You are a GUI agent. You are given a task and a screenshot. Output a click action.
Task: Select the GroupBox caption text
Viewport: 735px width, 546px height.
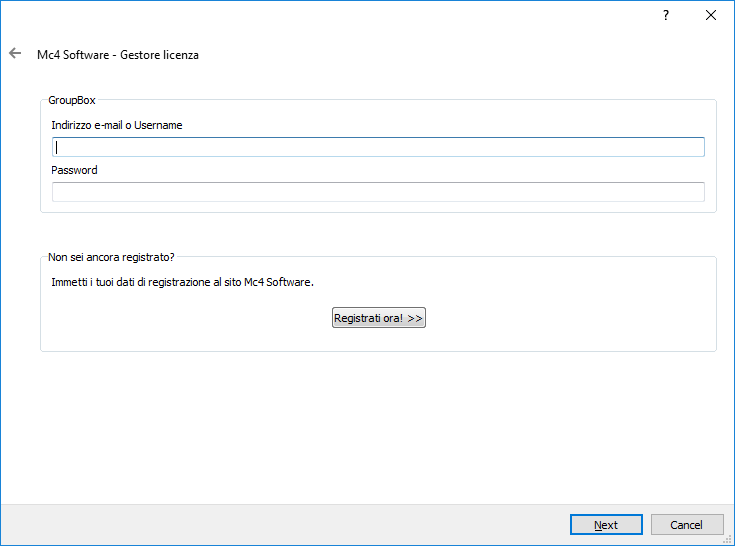coord(72,101)
